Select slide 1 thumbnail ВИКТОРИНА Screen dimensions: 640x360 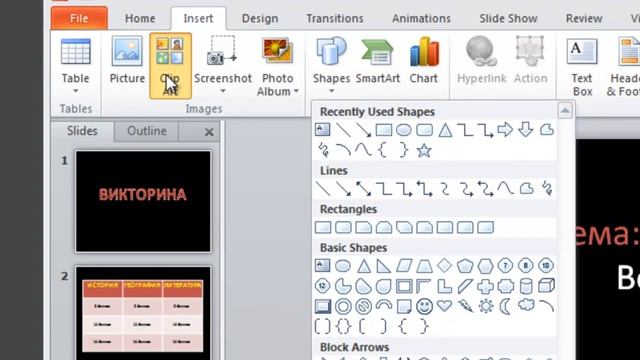143,201
